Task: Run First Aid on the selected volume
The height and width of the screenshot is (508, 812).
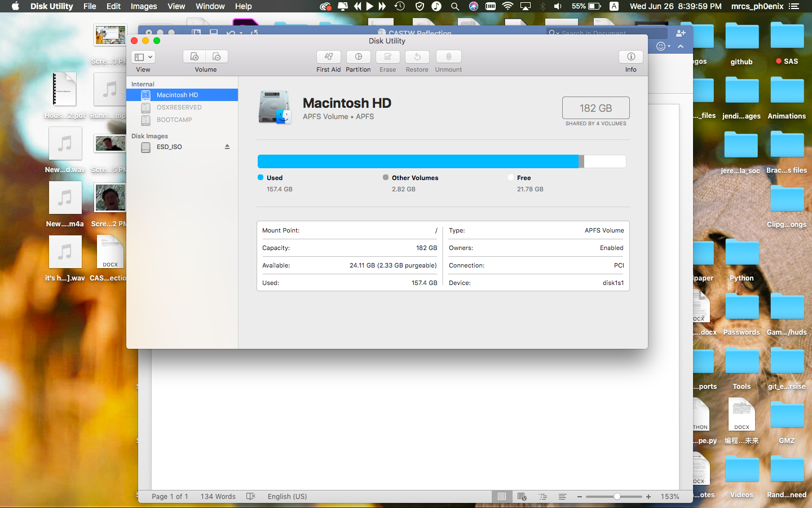Action: pos(329,57)
